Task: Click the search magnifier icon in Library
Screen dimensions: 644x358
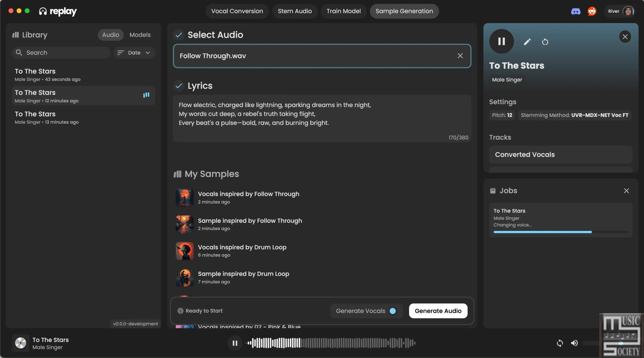Action: coord(19,53)
